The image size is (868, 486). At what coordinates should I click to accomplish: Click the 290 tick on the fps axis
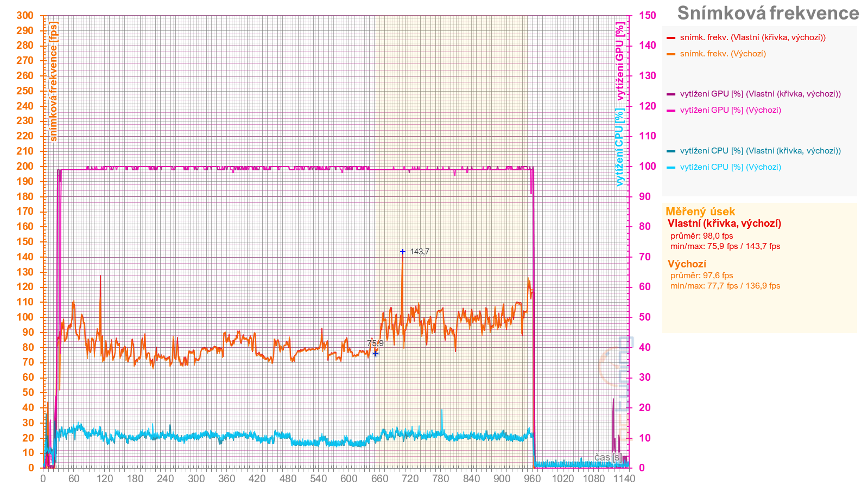click(x=25, y=30)
